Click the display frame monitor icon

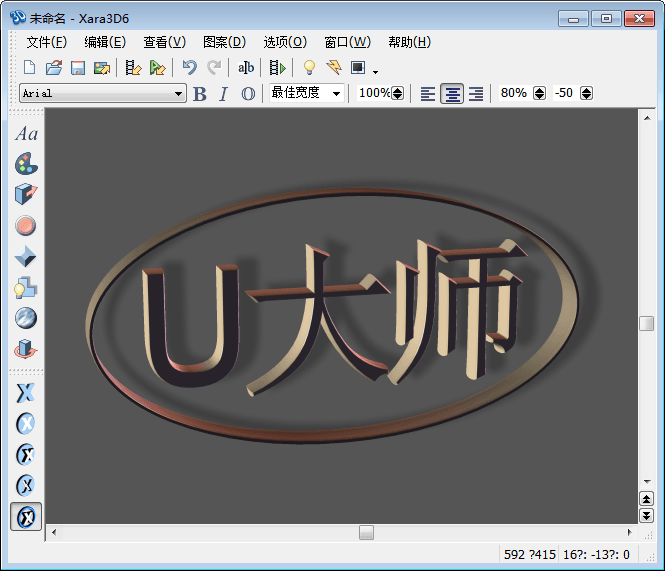[x=358, y=67]
